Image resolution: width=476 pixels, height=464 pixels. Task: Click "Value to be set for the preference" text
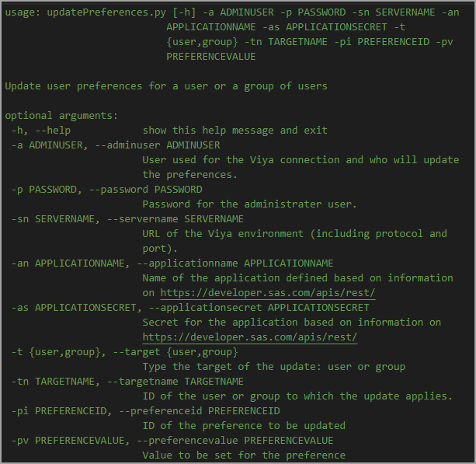[244, 455]
